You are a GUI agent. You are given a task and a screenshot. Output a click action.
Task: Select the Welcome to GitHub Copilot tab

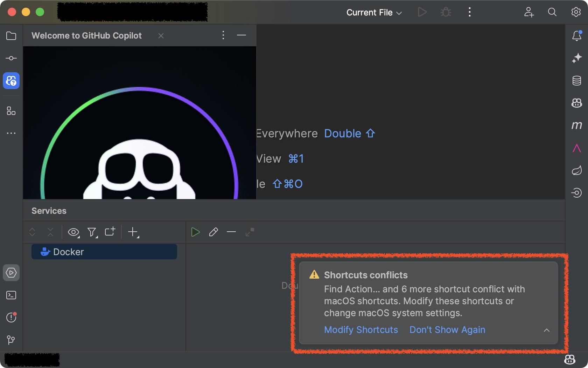[x=86, y=36]
